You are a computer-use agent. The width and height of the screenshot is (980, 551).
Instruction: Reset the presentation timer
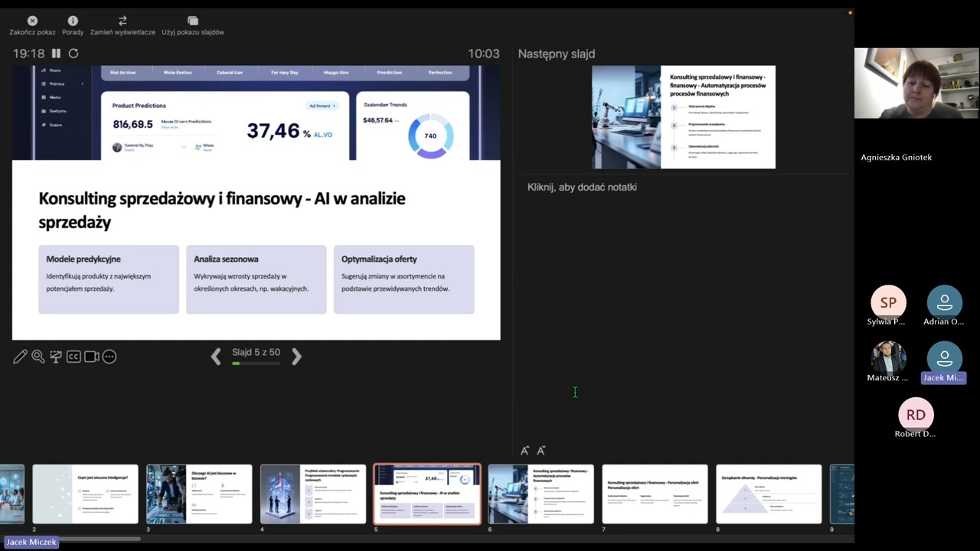coord(73,54)
